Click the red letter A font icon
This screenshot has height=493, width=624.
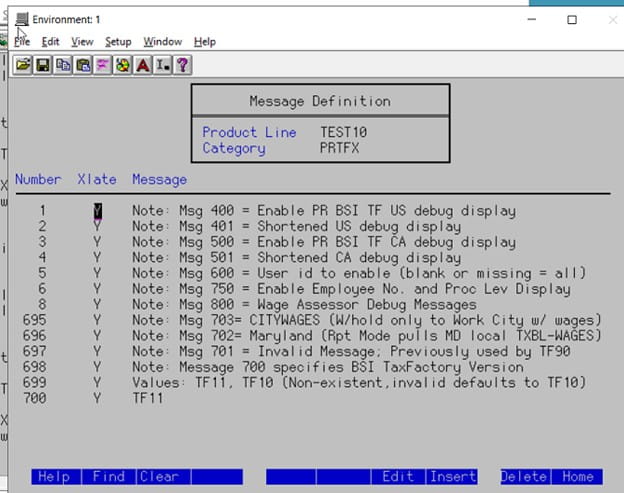pyautogui.click(x=143, y=65)
